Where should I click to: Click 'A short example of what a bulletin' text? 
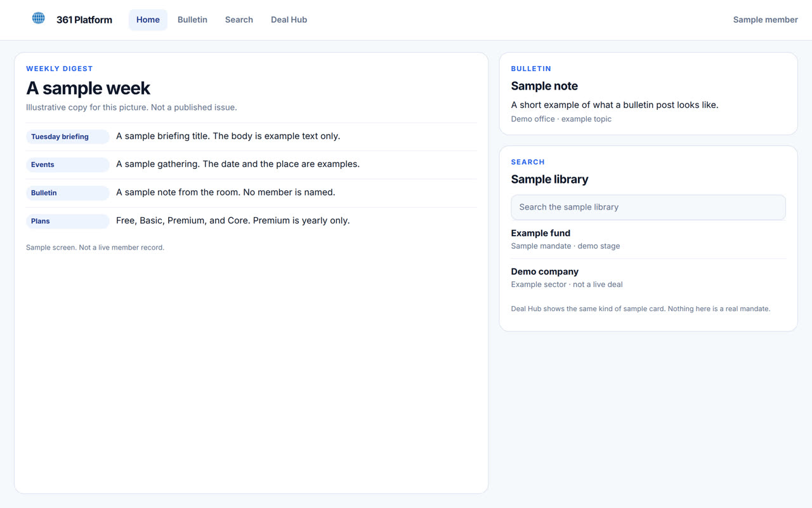click(x=615, y=105)
